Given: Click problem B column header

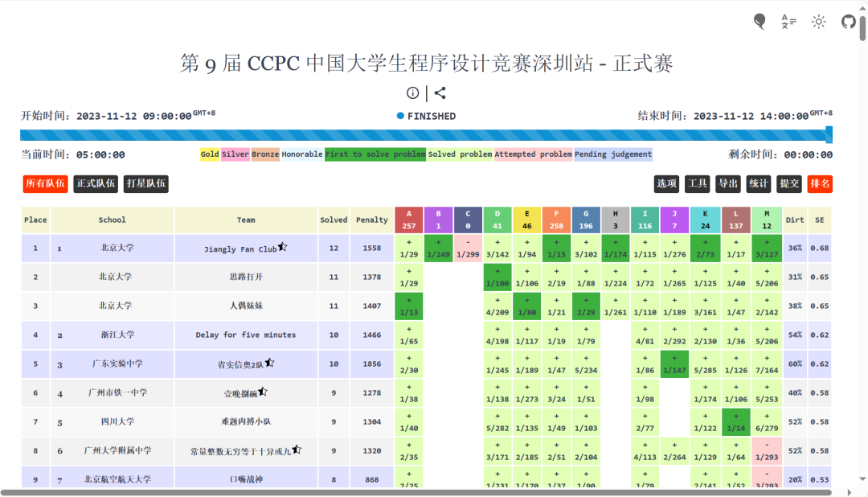Looking at the screenshot, I should pyautogui.click(x=438, y=220).
